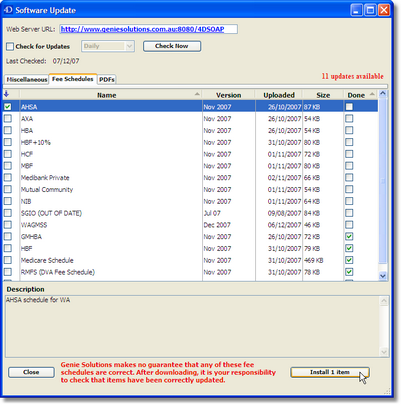Click the blue sort arrow column header icon
Viewport: 401px width, 405px height.
click(x=6, y=94)
